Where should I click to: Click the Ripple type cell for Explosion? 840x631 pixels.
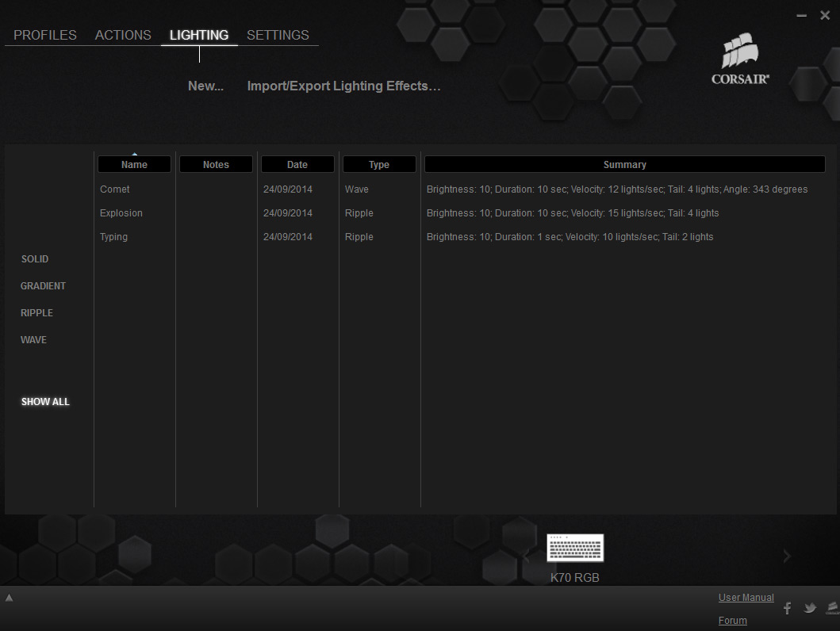[359, 213]
